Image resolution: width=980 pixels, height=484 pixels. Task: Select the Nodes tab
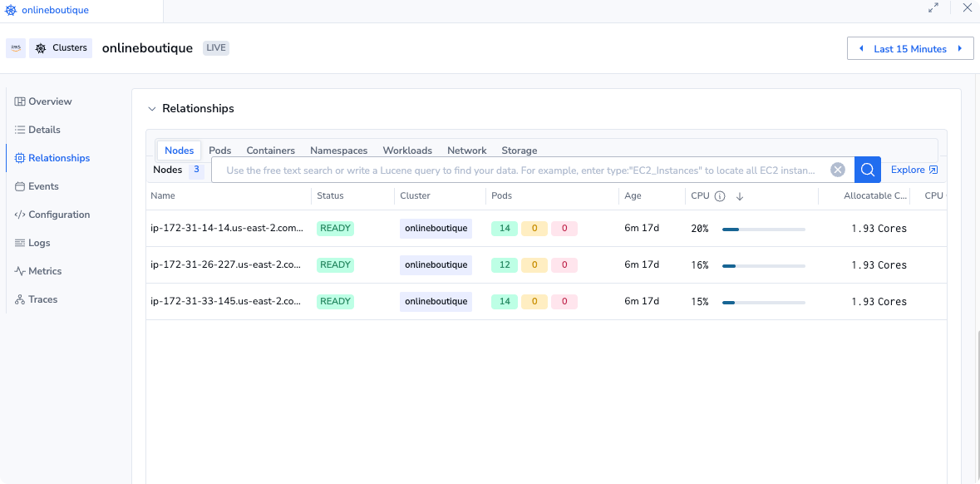point(180,150)
